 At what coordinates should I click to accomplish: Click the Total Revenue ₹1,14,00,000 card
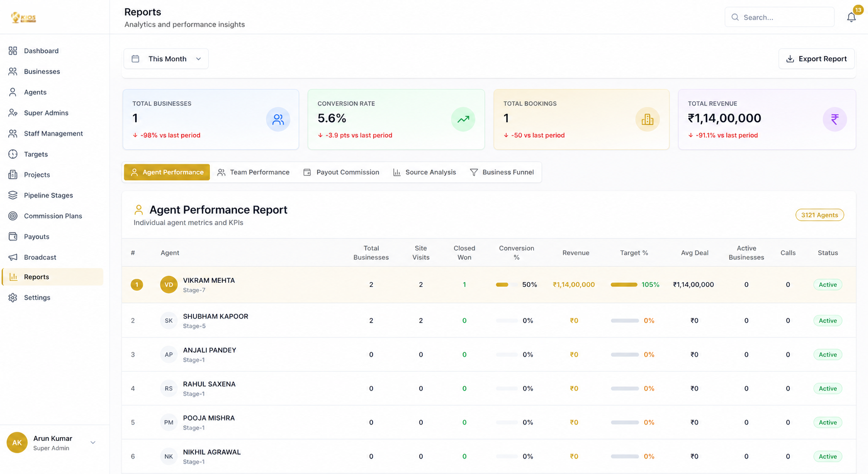coord(767,120)
